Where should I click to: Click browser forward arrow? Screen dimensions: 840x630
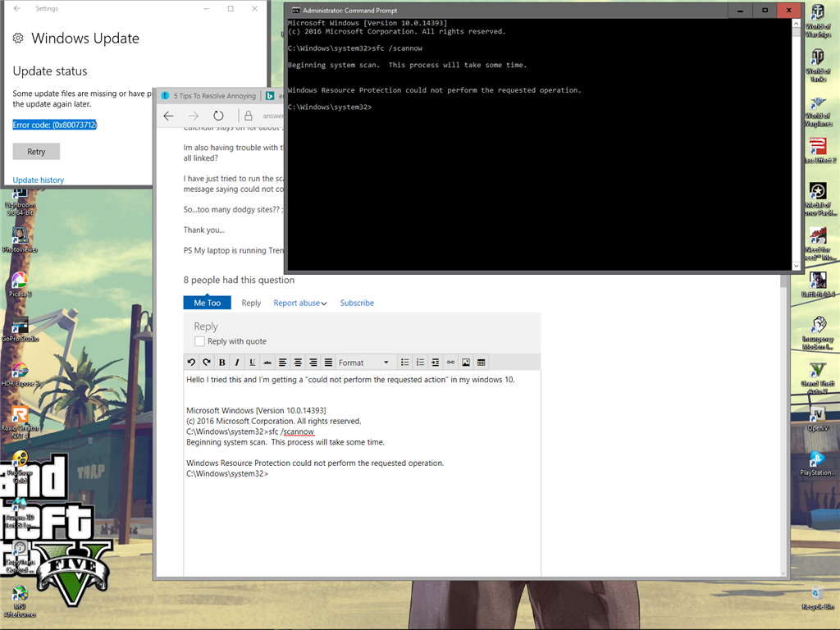click(x=194, y=116)
